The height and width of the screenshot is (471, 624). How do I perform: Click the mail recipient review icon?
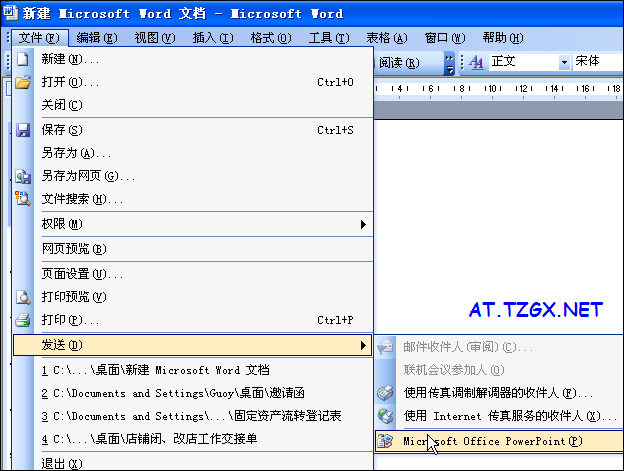click(x=385, y=347)
